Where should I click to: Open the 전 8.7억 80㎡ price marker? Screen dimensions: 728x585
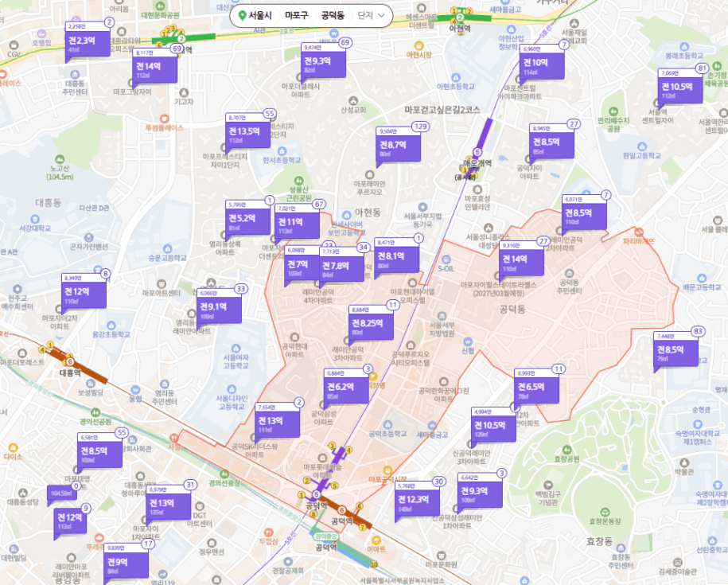tap(398, 146)
